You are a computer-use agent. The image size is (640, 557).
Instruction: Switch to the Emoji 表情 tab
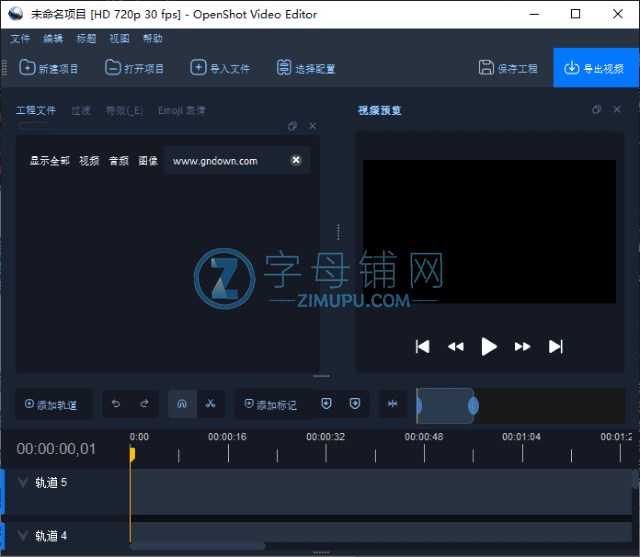[x=182, y=111]
